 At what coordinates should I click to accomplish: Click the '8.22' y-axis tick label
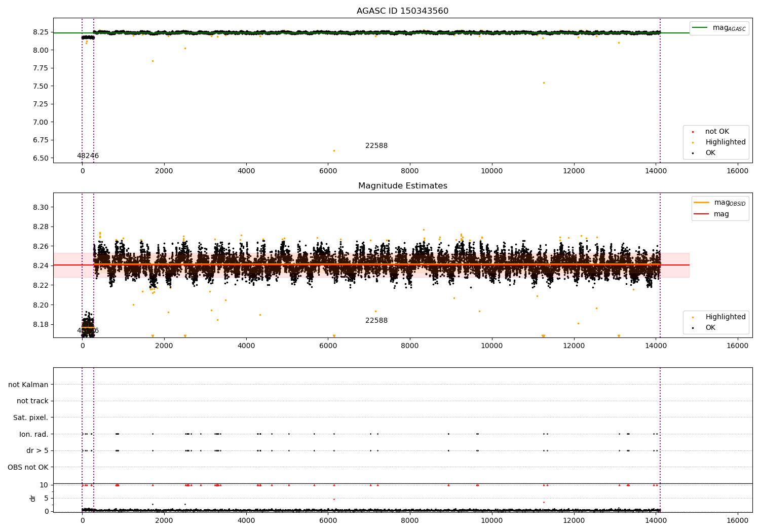tap(41, 286)
